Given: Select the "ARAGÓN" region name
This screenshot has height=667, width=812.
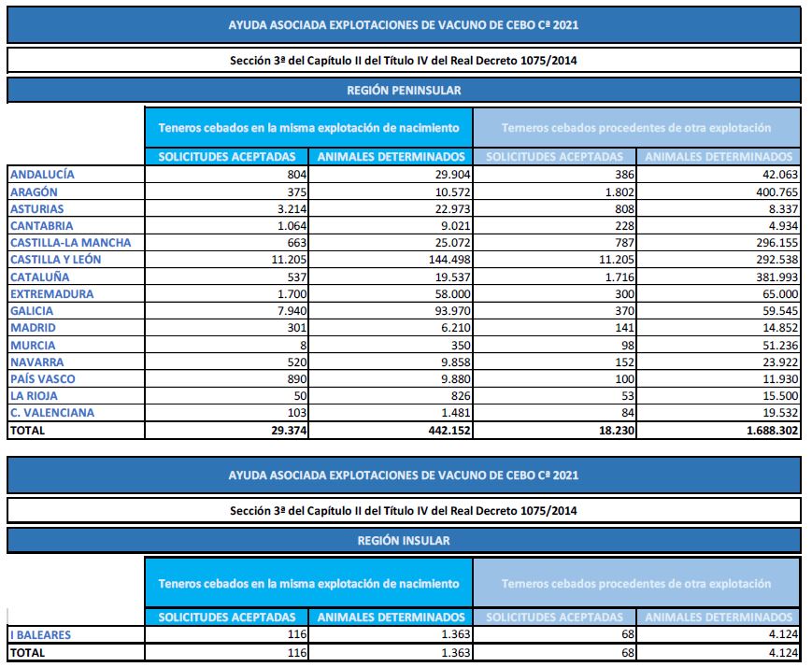Looking at the screenshot, I should tap(34, 192).
